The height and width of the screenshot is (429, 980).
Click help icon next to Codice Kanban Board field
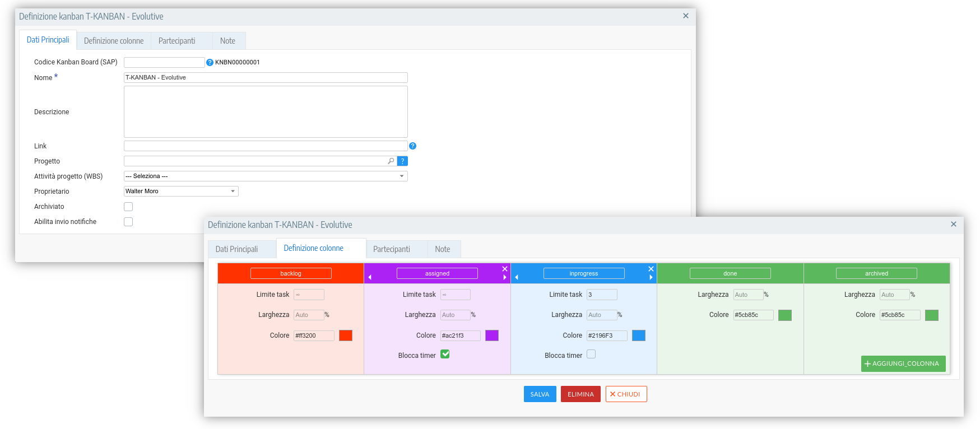pos(210,63)
